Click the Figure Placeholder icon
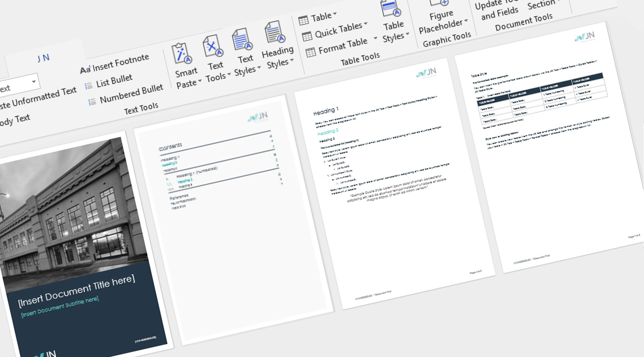The image size is (644, 357). pos(439,3)
